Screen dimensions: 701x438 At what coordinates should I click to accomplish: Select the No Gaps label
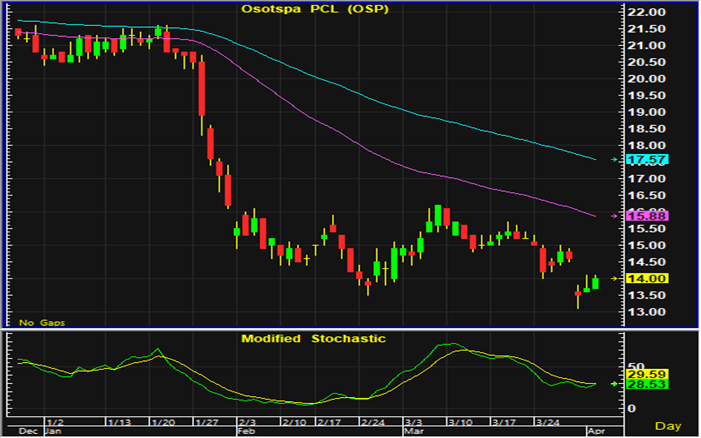42,323
